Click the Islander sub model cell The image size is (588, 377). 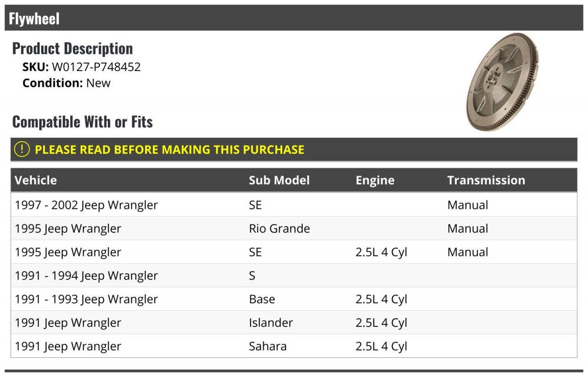click(270, 323)
